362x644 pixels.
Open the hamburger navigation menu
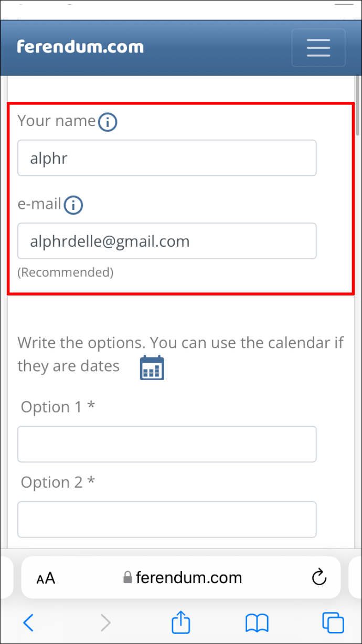pos(318,48)
